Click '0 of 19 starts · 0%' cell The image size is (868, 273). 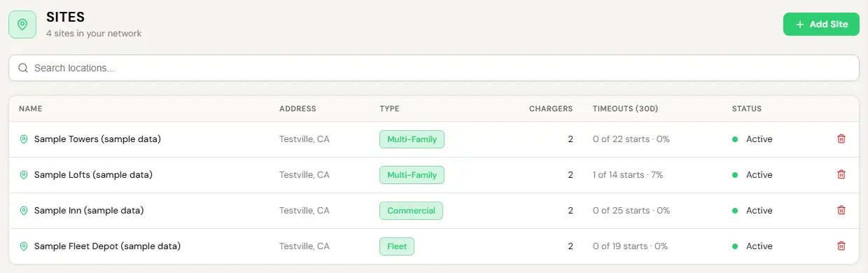630,246
